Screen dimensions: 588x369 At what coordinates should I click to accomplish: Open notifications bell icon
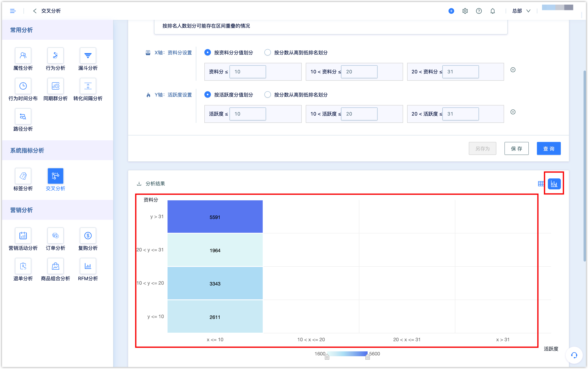click(493, 11)
